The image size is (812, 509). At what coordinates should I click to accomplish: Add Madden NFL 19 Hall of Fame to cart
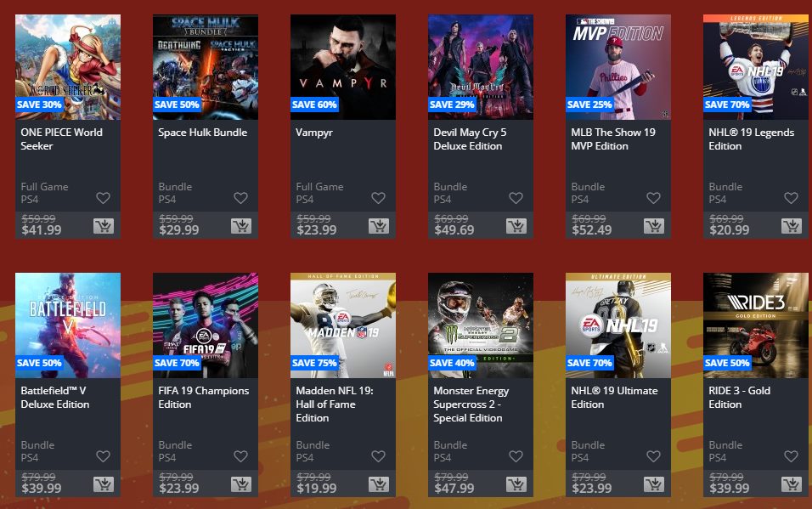379,484
